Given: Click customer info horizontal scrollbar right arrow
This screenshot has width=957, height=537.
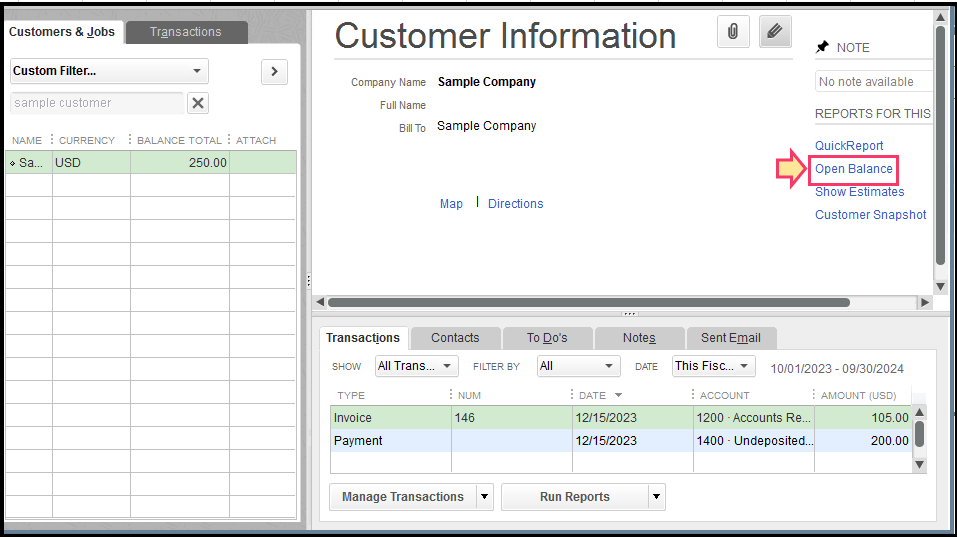Looking at the screenshot, I should point(925,303).
